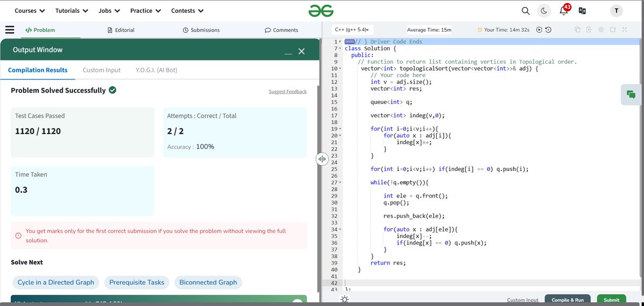The width and height of the screenshot is (644, 306).
Task: Select the Y.O.G.I. (AI Bot) tab
Action: (156, 70)
